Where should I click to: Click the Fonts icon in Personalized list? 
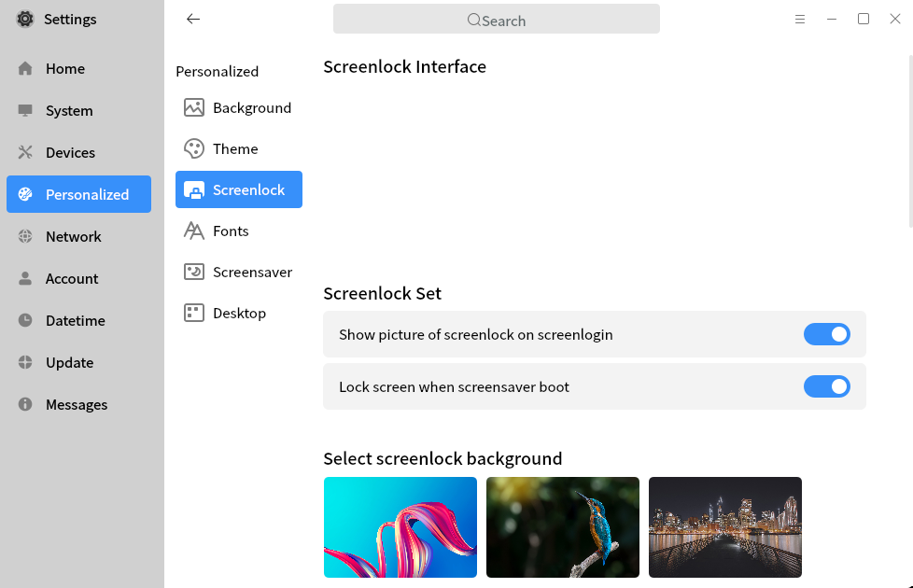194,231
